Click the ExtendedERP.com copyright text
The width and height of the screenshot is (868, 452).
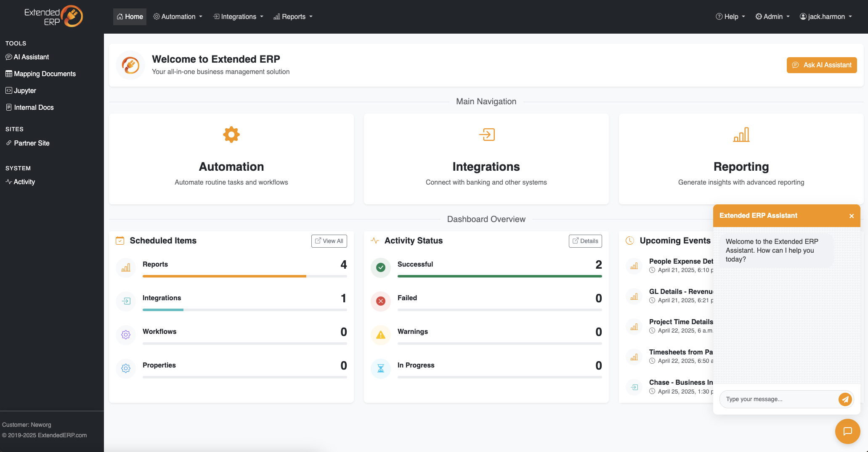click(x=45, y=435)
